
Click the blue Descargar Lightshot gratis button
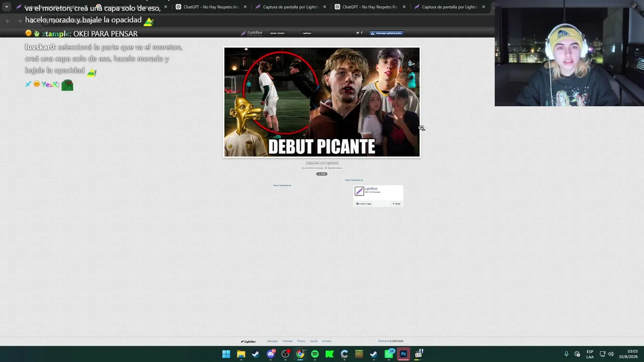pos(386,33)
